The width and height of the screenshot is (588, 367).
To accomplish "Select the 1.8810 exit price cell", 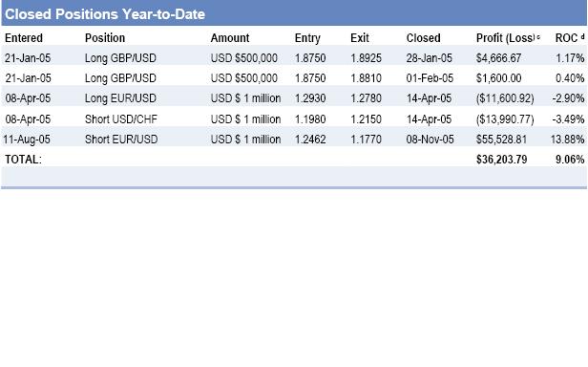I will point(366,78).
